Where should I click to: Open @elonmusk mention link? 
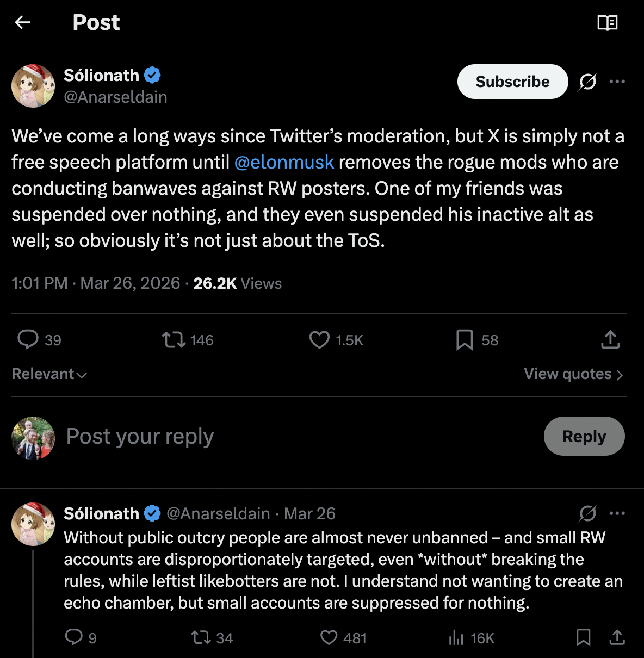pos(284,162)
